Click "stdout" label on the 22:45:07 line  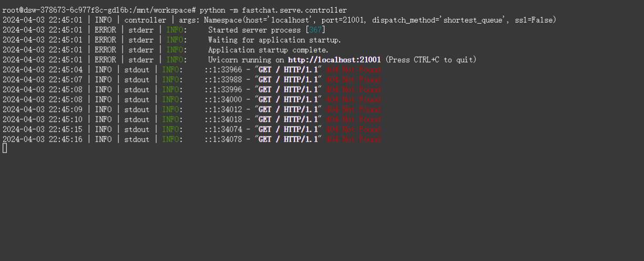137,80
